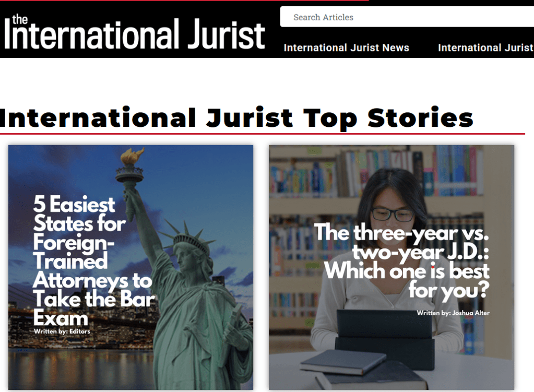Click 'The three-year vs. two-year J.D.' title
This screenshot has height=392, width=534.
pyautogui.click(x=401, y=259)
